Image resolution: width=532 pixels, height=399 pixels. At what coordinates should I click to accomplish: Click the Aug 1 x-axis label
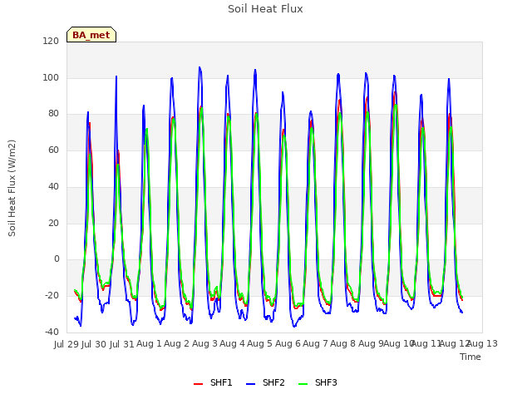149,343
